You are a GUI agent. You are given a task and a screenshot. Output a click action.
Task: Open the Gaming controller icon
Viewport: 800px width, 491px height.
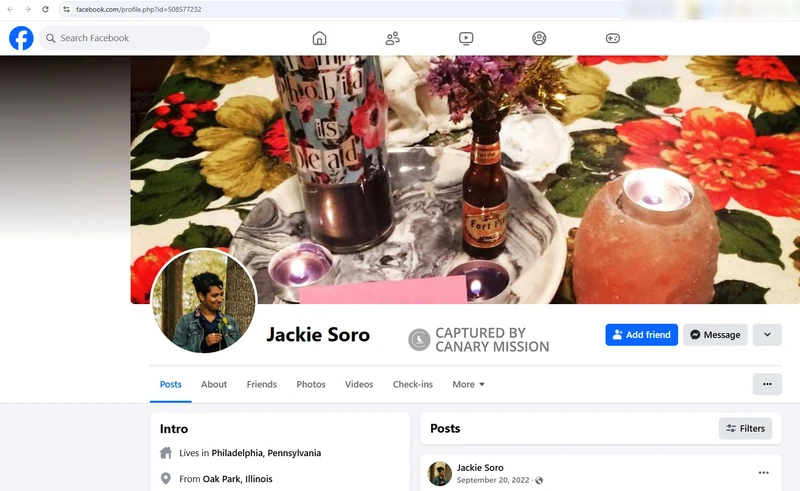pyautogui.click(x=613, y=38)
